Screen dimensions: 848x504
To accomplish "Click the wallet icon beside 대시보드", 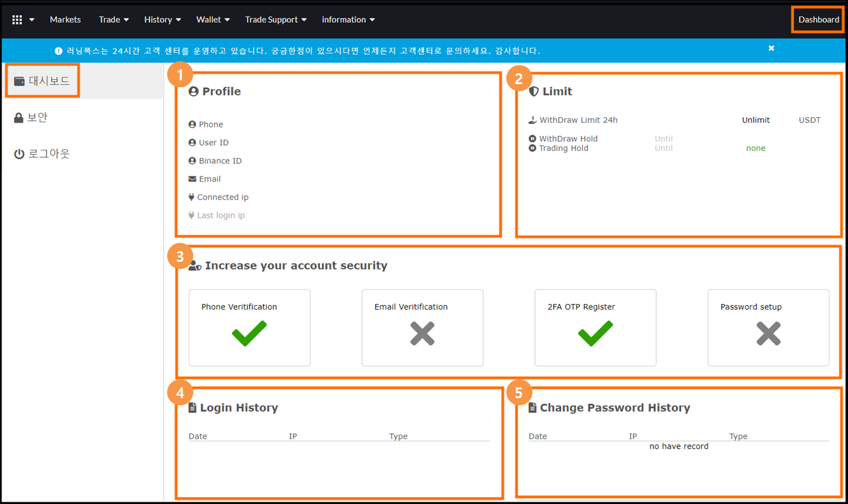I will pyautogui.click(x=19, y=82).
